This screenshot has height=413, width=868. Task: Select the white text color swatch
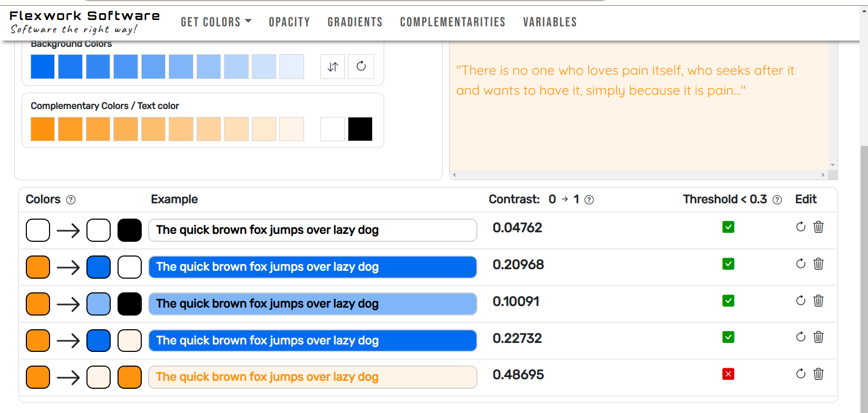[x=333, y=129]
